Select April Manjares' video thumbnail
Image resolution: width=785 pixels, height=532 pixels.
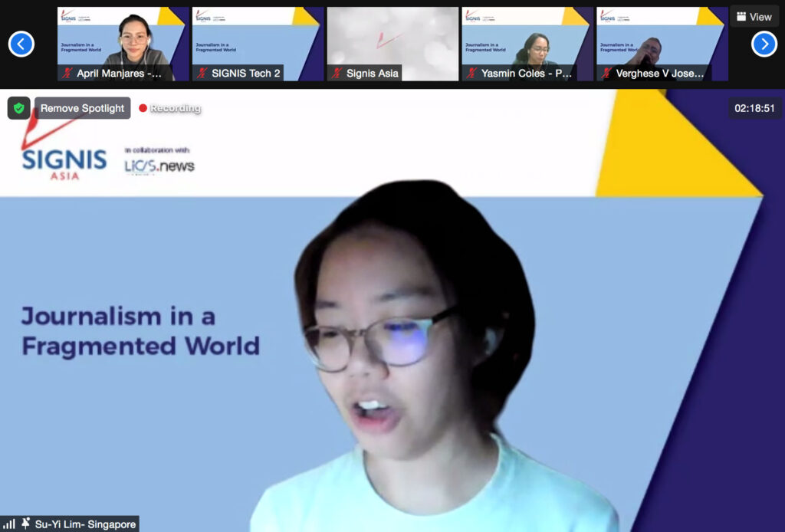(123, 38)
